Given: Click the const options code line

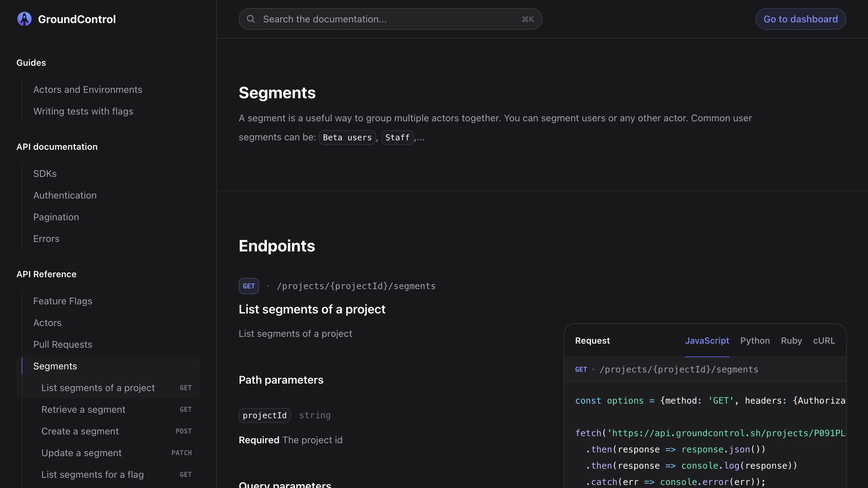Looking at the screenshot, I should coord(710,401).
